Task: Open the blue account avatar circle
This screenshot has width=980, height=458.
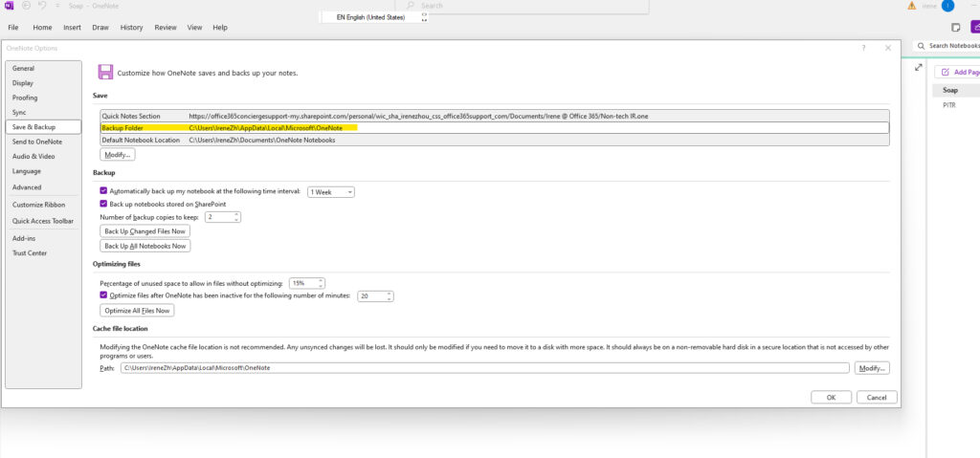Action: [x=948, y=6]
